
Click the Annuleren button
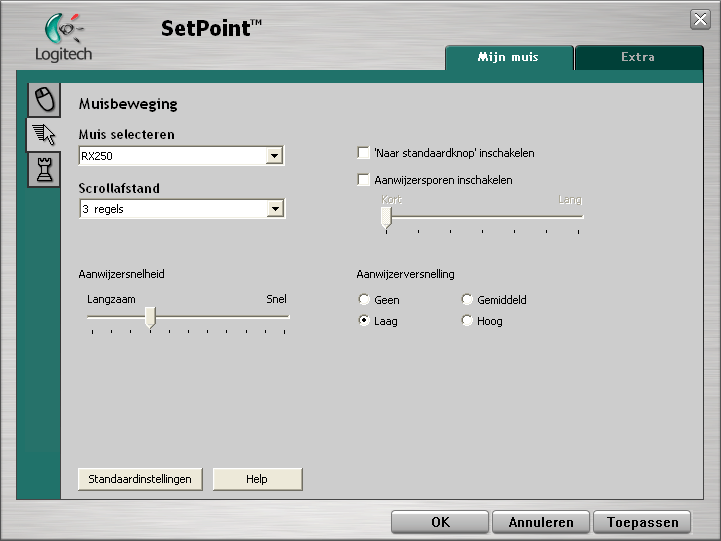click(541, 522)
